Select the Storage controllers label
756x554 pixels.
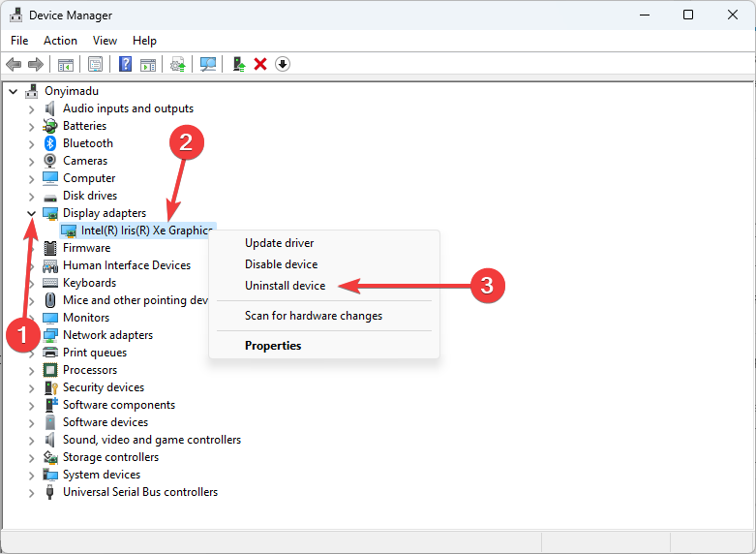tap(110, 457)
